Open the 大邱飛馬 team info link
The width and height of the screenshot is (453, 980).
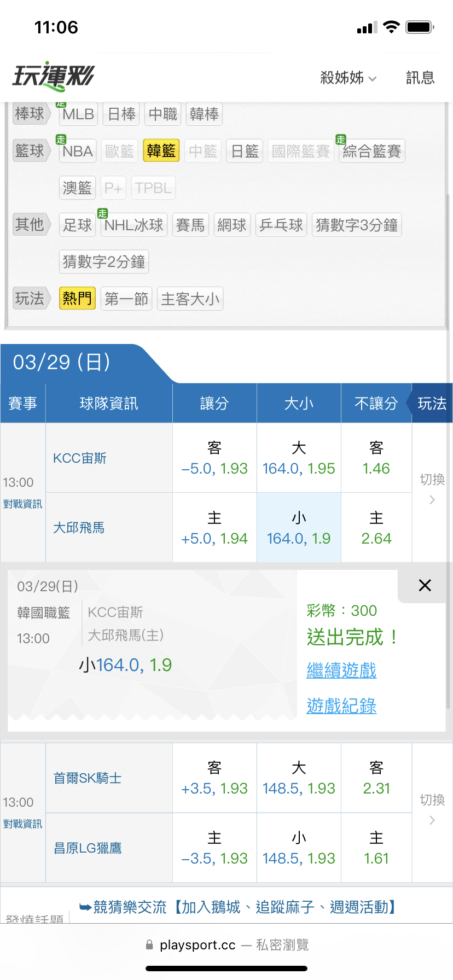(x=79, y=528)
